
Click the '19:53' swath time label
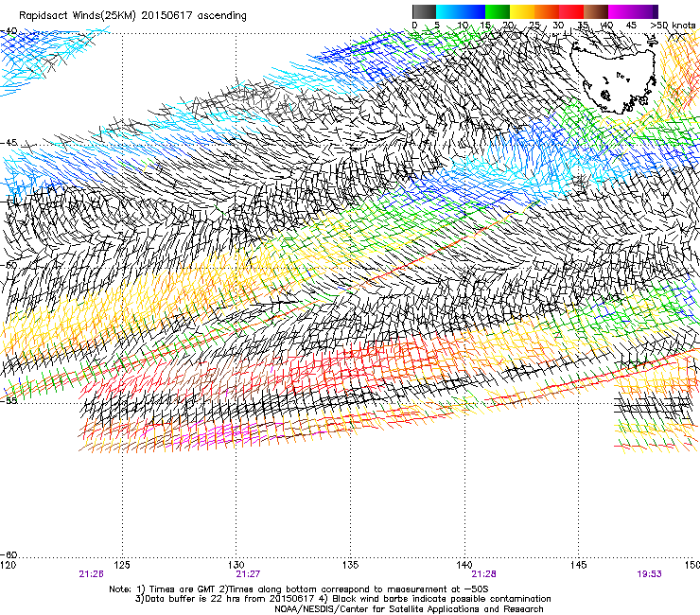649,574
